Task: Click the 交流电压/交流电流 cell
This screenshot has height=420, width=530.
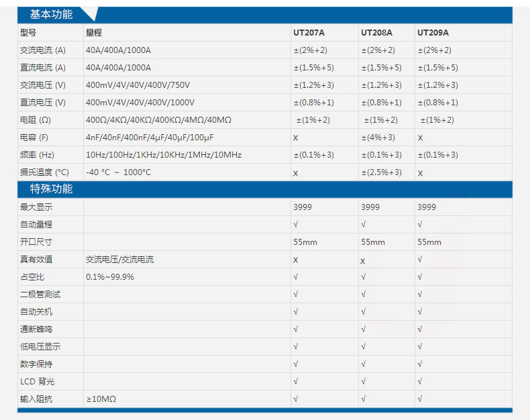Action: 119,260
